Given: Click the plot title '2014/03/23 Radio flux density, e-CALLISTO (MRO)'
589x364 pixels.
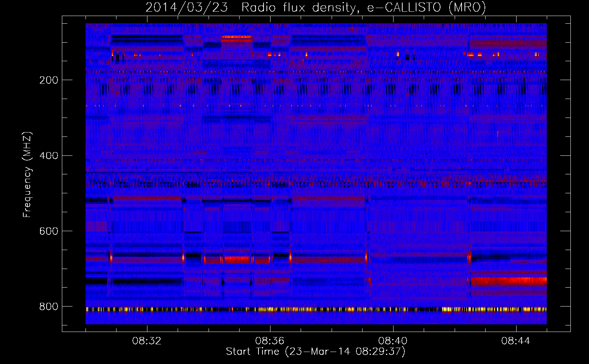Looking at the screenshot, I should click(316, 8).
